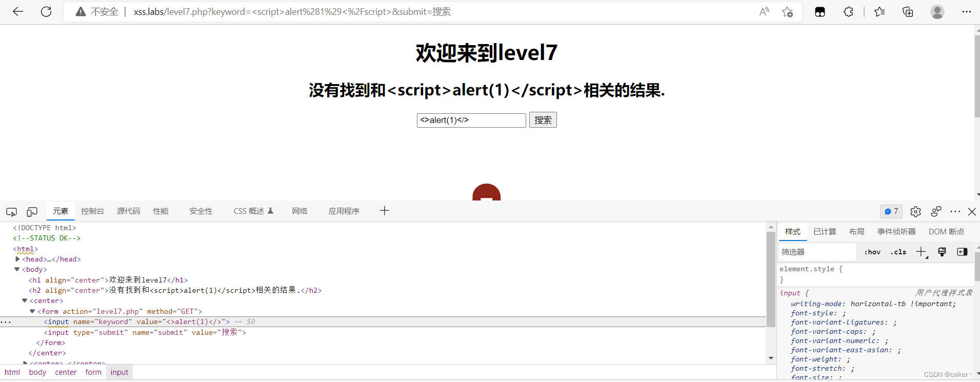The image size is (980, 382).
Task: Collapse the center node in DOM tree
Action: tap(25, 300)
